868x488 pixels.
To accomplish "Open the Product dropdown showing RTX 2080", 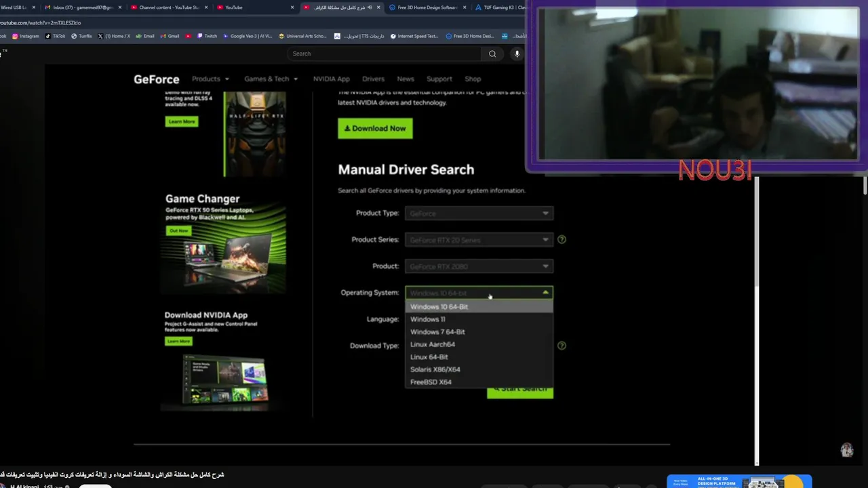I will coord(479,266).
